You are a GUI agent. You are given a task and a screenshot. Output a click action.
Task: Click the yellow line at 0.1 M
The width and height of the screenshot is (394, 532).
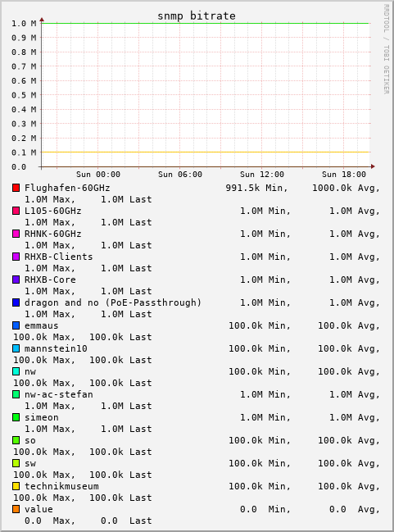(x=205, y=152)
